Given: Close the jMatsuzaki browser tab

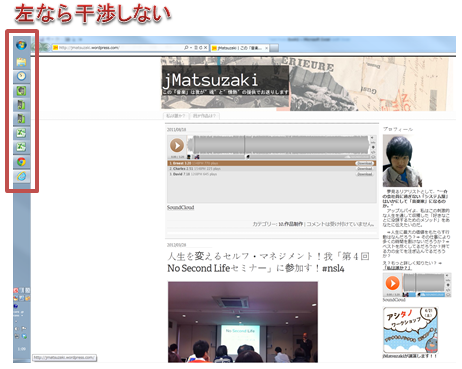Looking at the screenshot, I should pyautogui.click(x=266, y=48).
